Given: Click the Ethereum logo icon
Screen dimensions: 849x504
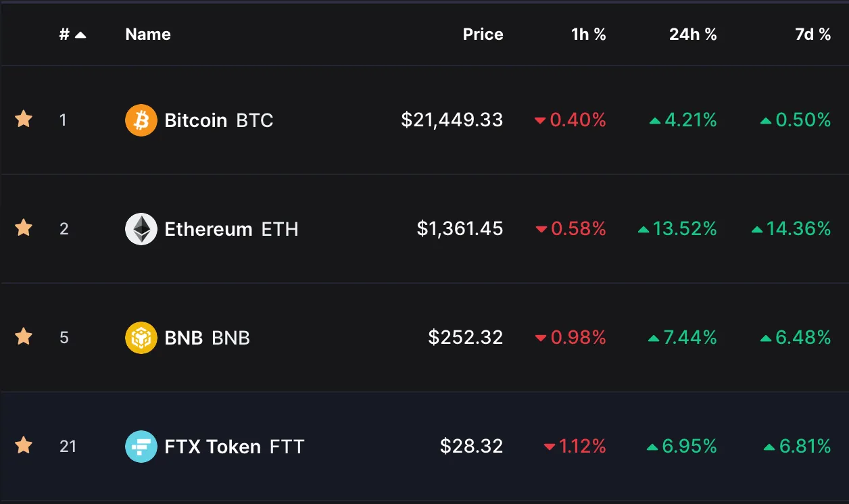Looking at the screenshot, I should (141, 229).
